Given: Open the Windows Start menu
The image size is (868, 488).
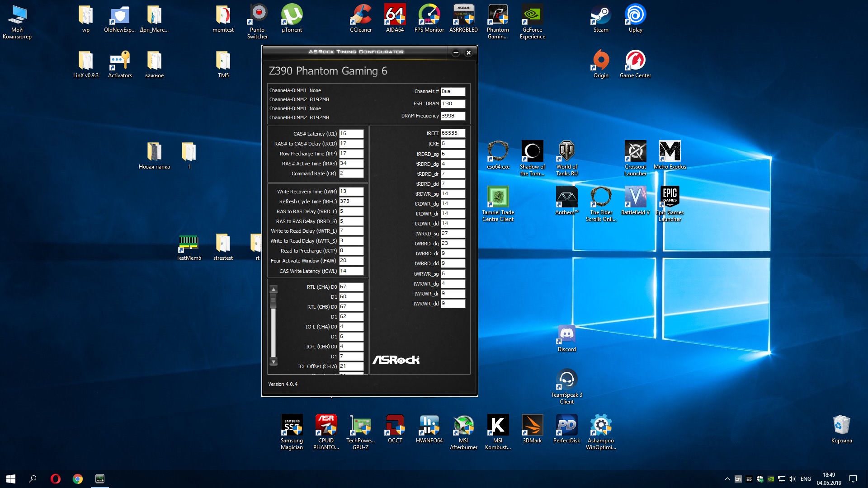Looking at the screenshot, I should [11, 479].
